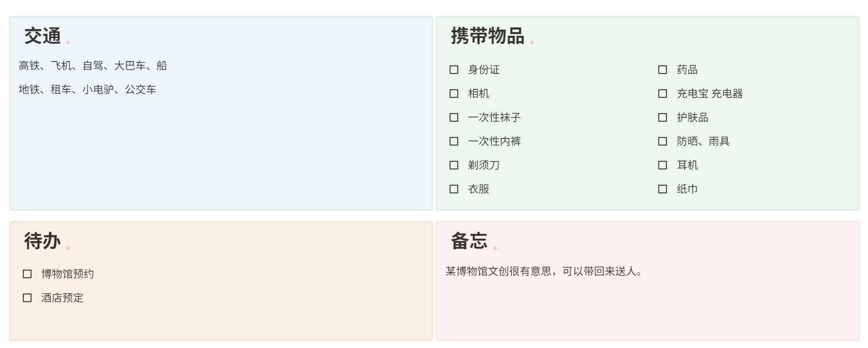Check the 酒店预定 to-do item

click(27, 298)
